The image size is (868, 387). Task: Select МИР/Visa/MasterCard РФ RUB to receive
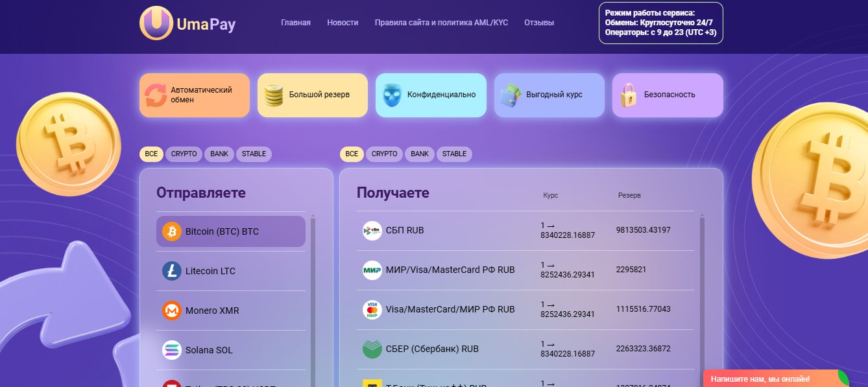[525, 270]
